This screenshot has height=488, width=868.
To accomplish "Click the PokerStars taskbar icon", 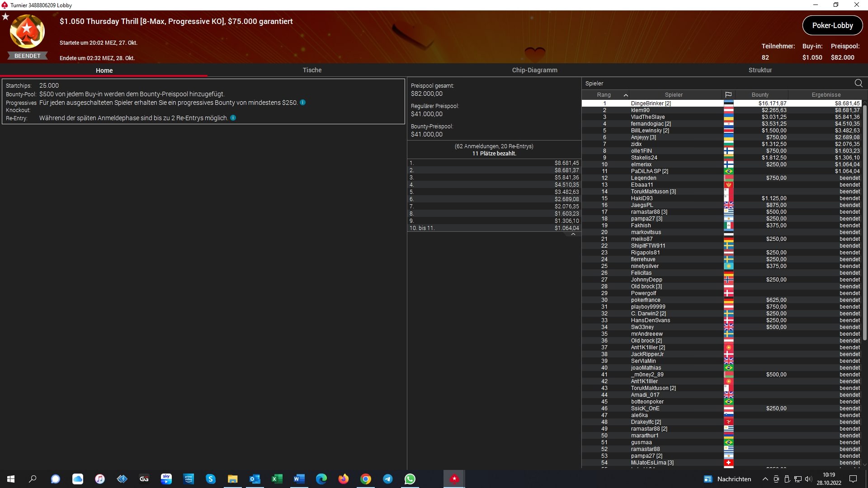I will [x=454, y=479].
